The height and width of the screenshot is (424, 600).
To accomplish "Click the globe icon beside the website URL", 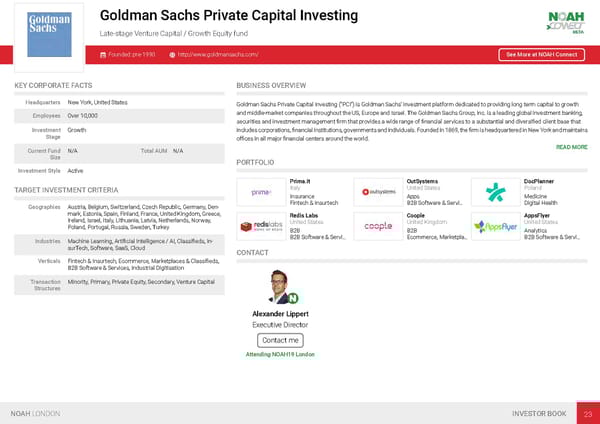I will point(173,54).
